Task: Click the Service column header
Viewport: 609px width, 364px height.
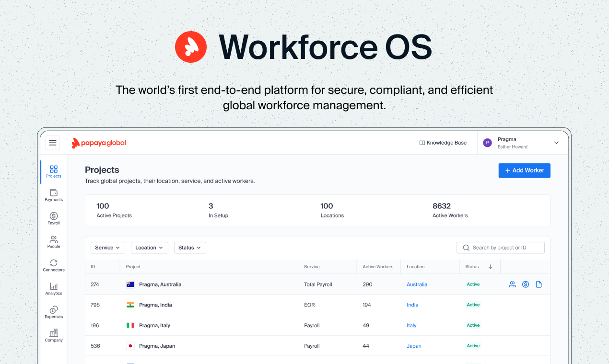Action: click(x=312, y=267)
